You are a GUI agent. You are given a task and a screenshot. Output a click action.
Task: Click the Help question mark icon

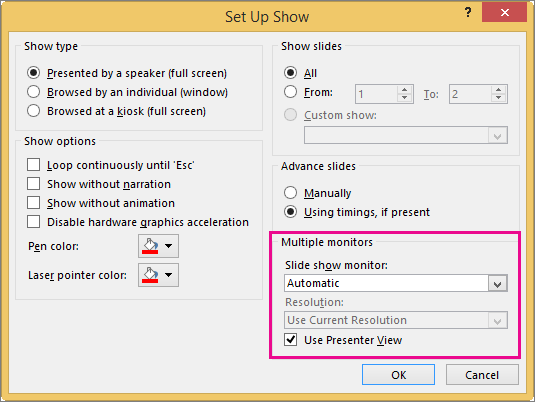pyautogui.click(x=468, y=13)
